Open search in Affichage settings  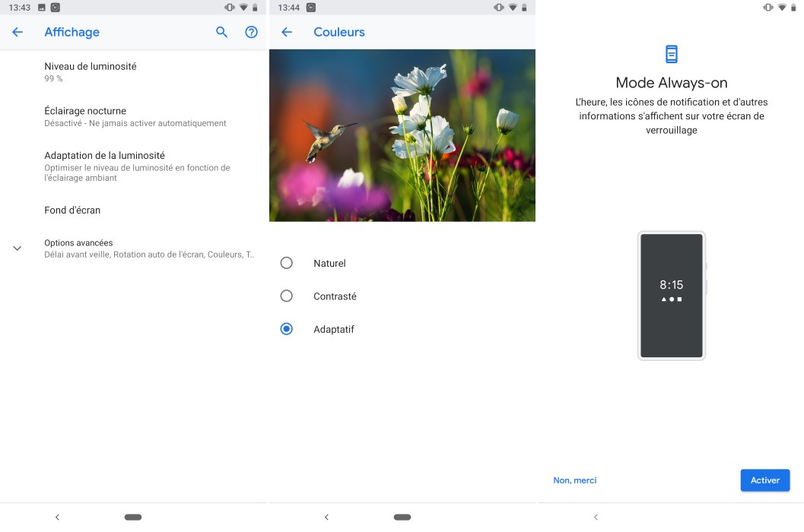point(221,32)
